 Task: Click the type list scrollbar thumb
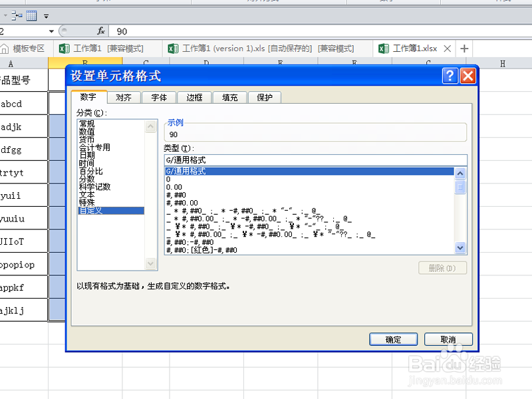(x=460, y=187)
